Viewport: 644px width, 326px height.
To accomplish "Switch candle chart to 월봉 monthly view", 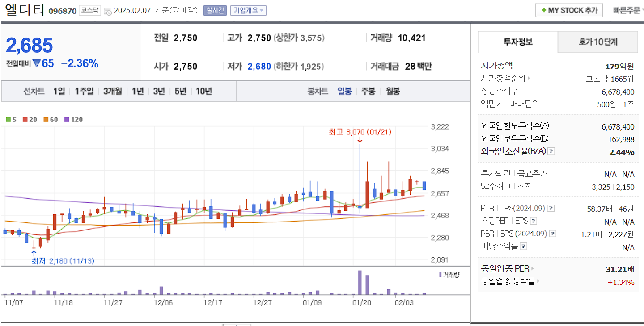I will (393, 91).
